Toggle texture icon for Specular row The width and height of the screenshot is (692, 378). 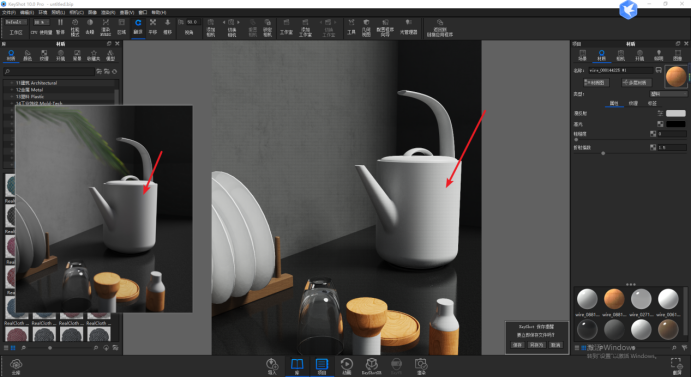(660, 124)
